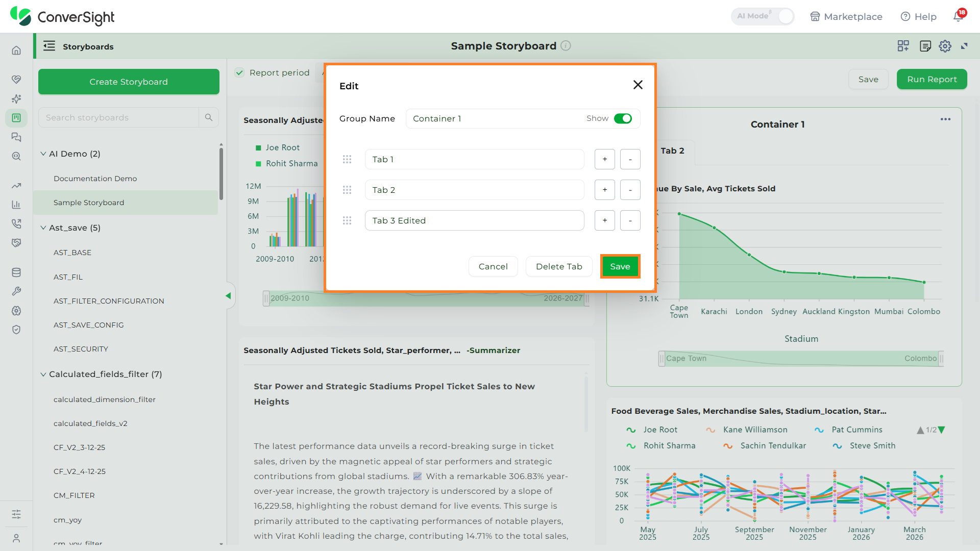Collapse fullscreen arrows icon in header
The height and width of the screenshot is (551, 980).
click(x=964, y=46)
